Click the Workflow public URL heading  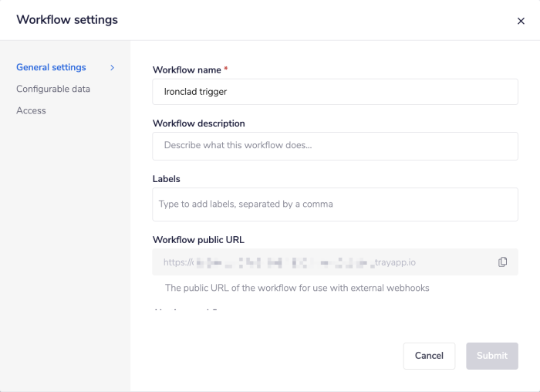[x=198, y=240]
